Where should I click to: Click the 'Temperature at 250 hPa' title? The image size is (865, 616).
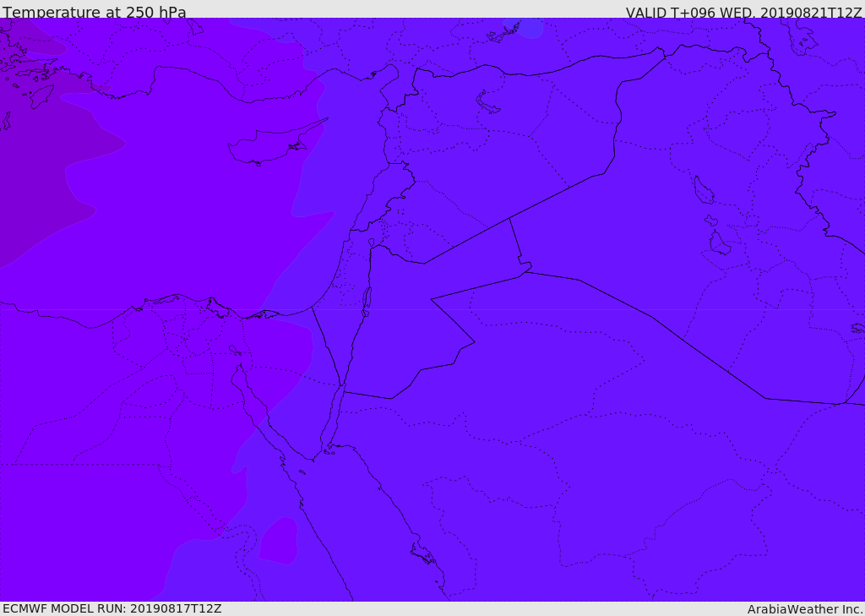(x=95, y=12)
